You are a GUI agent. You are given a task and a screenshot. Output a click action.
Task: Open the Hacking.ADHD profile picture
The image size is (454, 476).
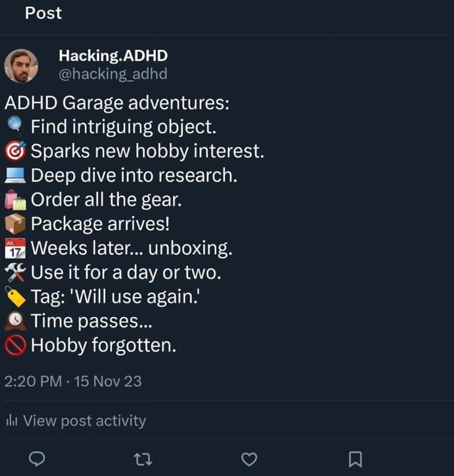click(x=22, y=65)
